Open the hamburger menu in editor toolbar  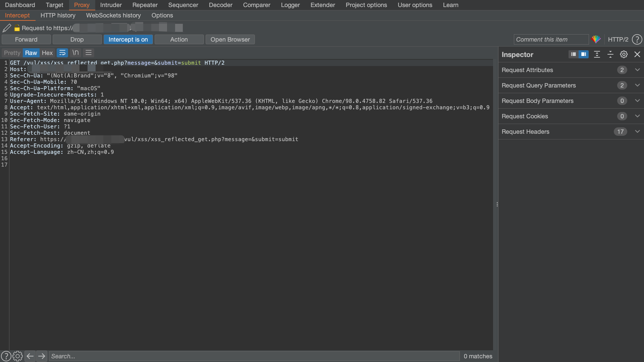click(x=89, y=53)
